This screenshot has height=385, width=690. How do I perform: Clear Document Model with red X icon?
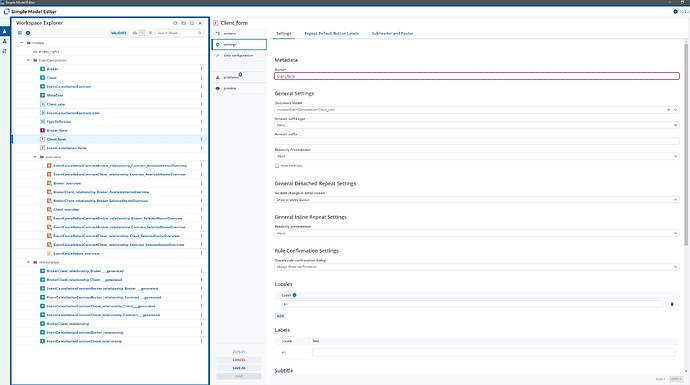(x=668, y=110)
